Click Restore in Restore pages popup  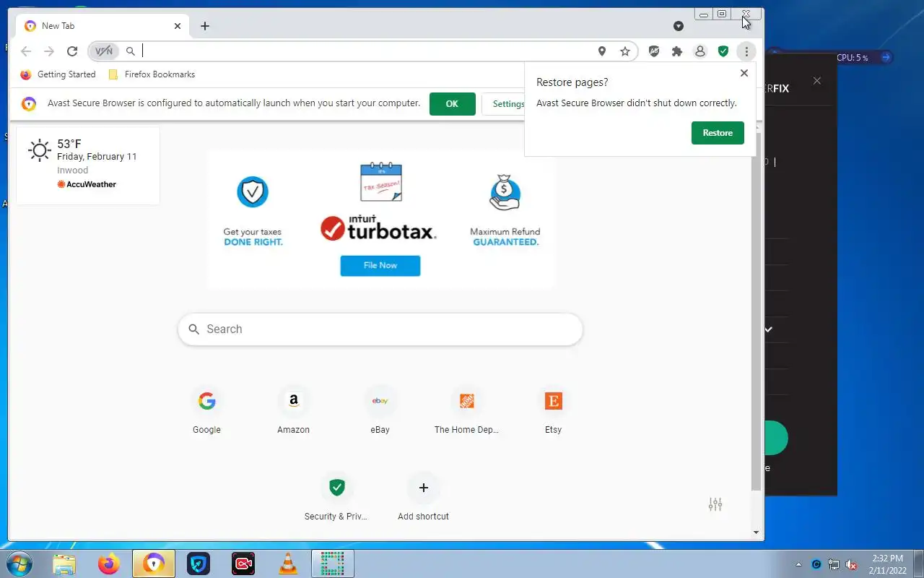[718, 133]
